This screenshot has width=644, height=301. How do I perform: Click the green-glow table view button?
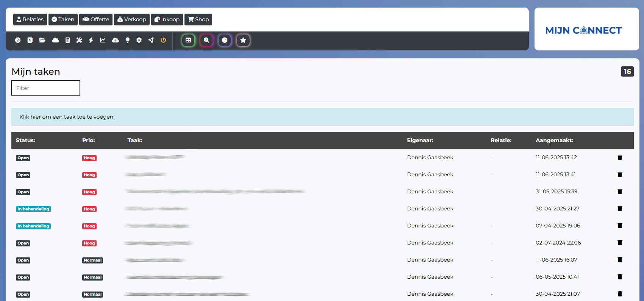[188, 40]
